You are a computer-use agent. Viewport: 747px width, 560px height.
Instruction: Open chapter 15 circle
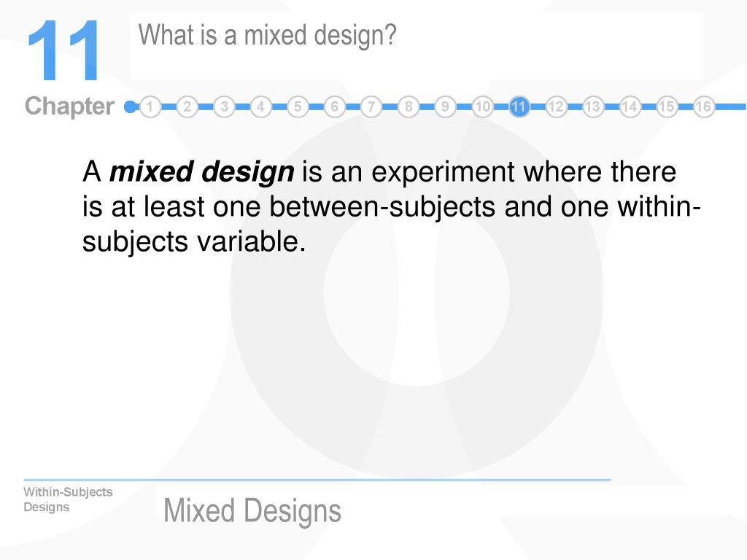pos(667,106)
